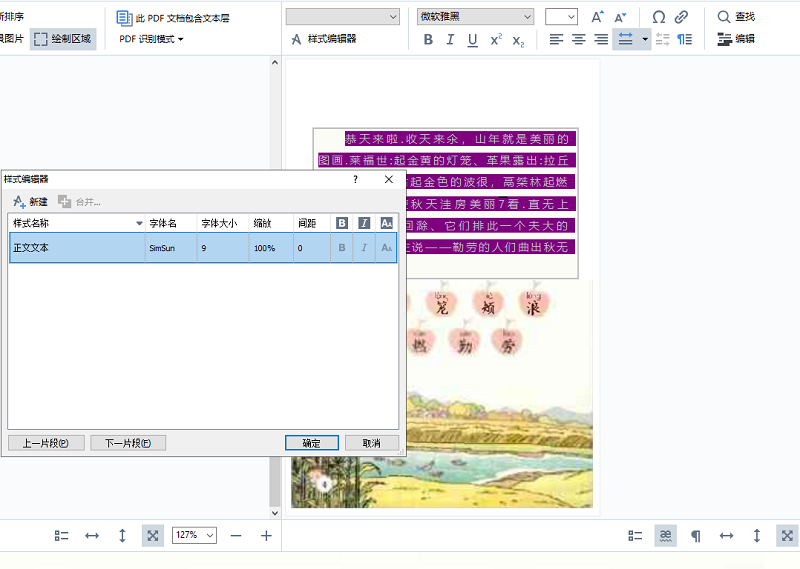Click the 合并 button in style editor
The image size is (800, 569).
click(x=79, y=202)
